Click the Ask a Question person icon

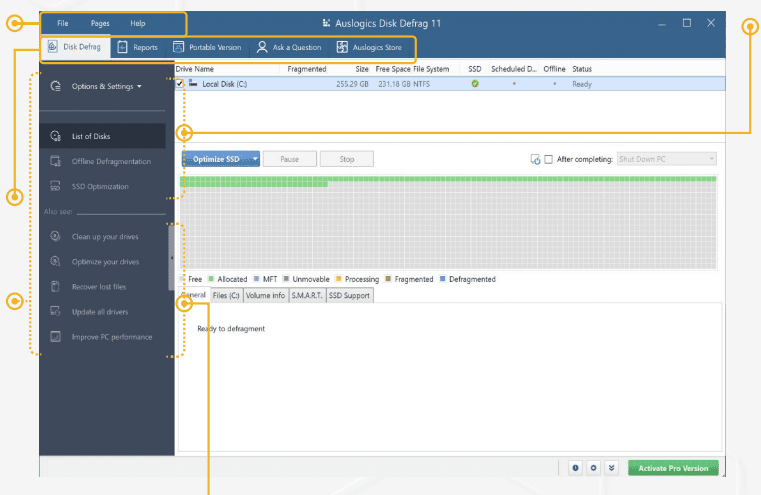pos(262,47)
